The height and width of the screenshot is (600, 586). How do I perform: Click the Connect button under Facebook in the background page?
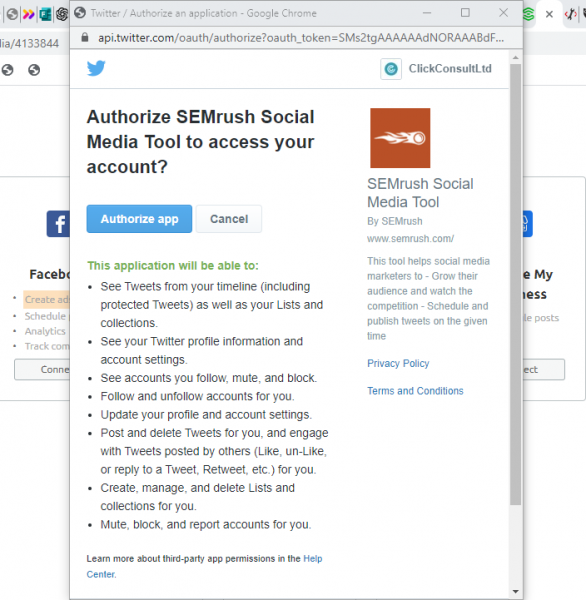coord(42,370)
